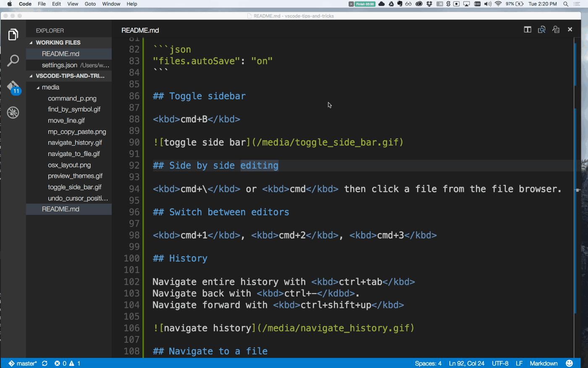
Task: Open the feedback smiley in the status bar
Action: (569, 363)
